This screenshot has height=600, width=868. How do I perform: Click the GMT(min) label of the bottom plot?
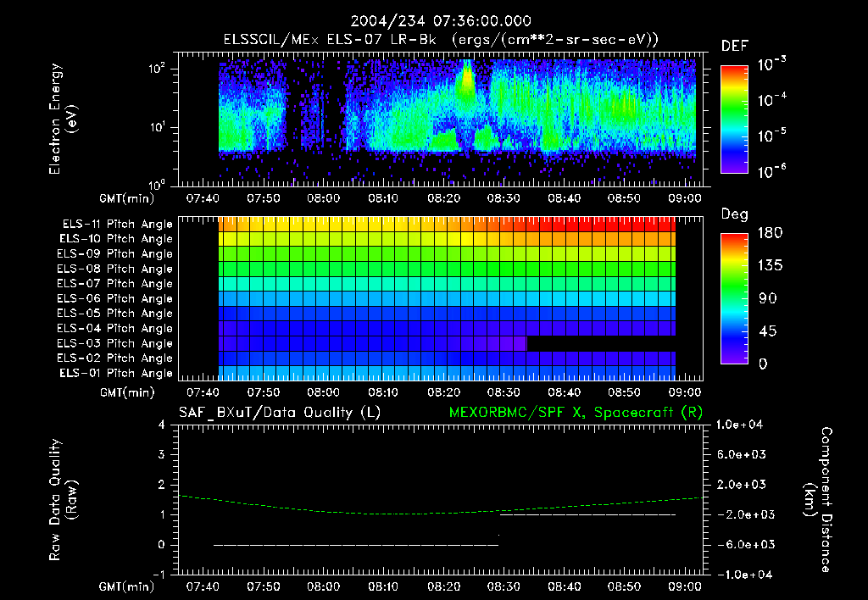pos(127,586)
